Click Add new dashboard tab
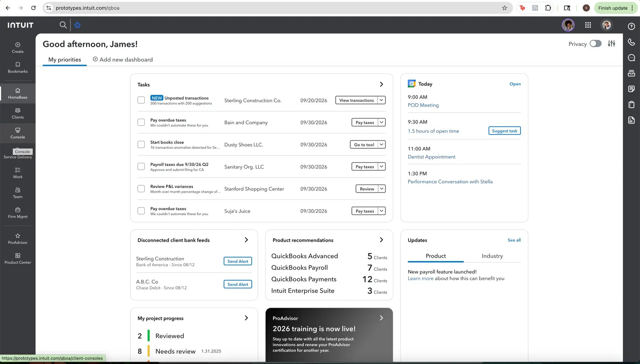640x364 pixels. [x=123, y=60]
